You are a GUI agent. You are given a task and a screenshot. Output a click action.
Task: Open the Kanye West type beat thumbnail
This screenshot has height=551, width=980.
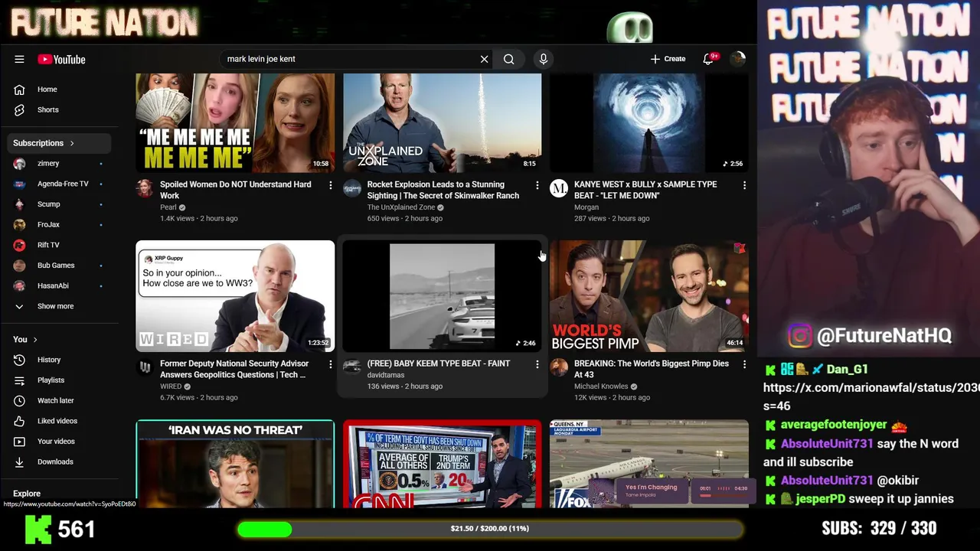(x=649, y=123)
